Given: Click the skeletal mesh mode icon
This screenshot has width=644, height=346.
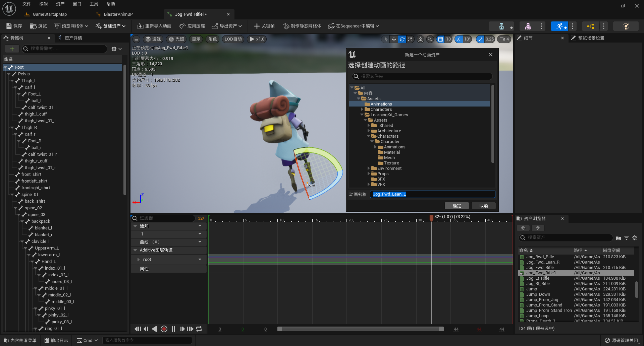Looking at the screenshot, I should pyautogui.click(x=528, y=26).
